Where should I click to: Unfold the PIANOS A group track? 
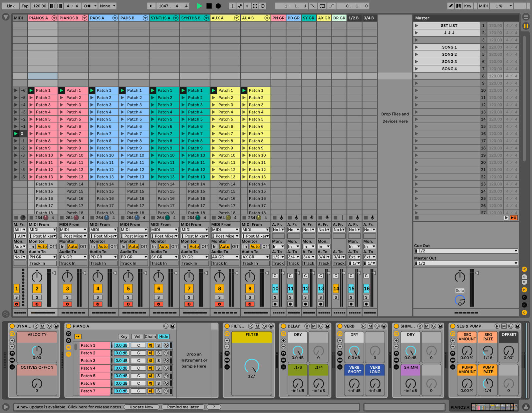[x=54, y=18]
